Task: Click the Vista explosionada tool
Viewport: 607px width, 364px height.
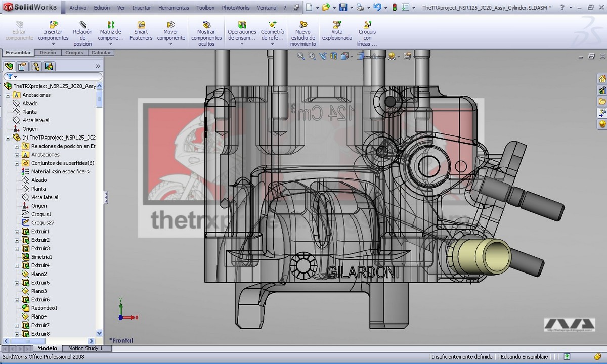Action: click(337, 31)
